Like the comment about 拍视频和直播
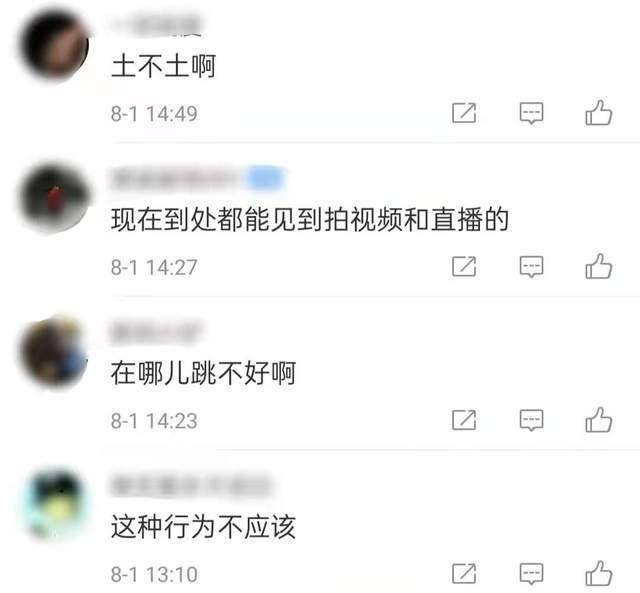640x593 pixels. click(598, 266)
